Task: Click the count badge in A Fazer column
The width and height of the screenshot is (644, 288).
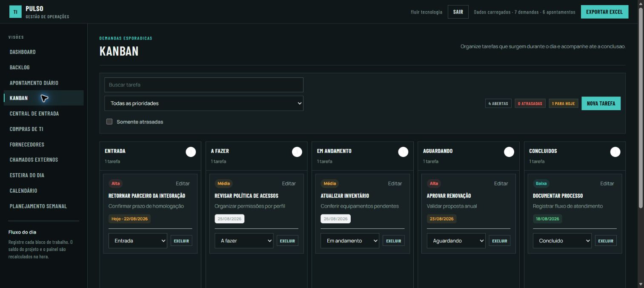Action: coord(297,152)
